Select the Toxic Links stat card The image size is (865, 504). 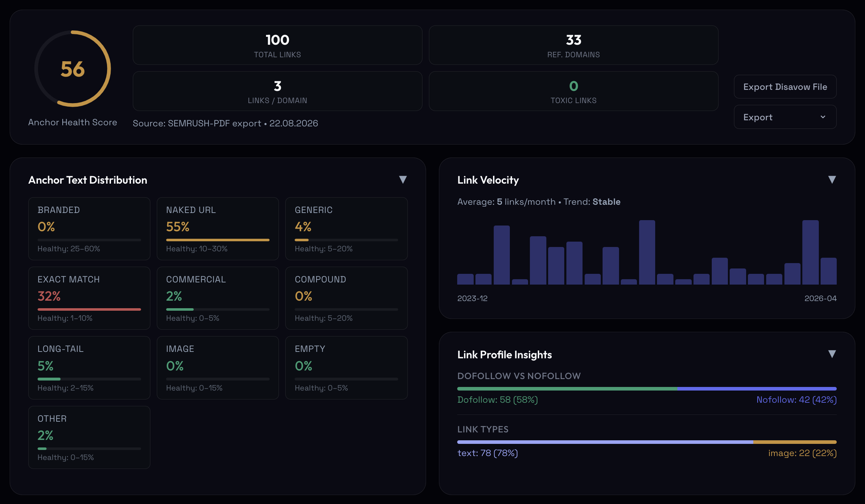[574, 91]
